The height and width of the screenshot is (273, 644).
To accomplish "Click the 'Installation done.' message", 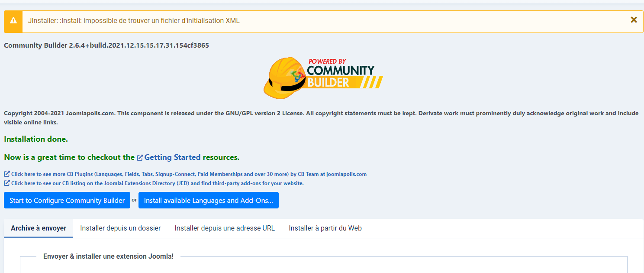I will pos(36,139).
